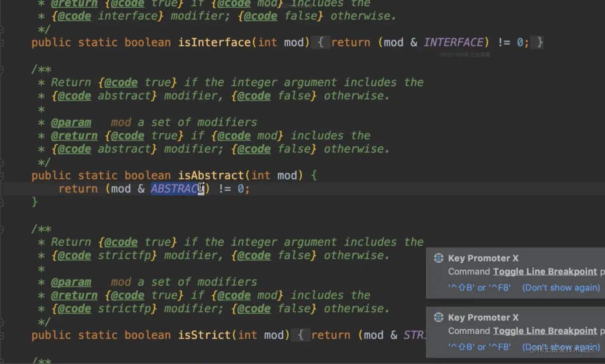Click the Key Promoter X icon in the upper notification
Viewport: 605px width, 364px height.
point(439,258)
